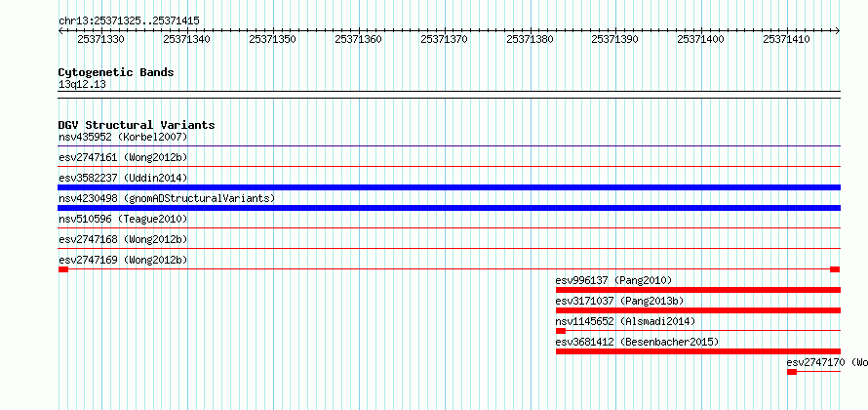Screen dimensions: 868x410
Task: Click right red block of esv2747169
Action: [835, 269]
